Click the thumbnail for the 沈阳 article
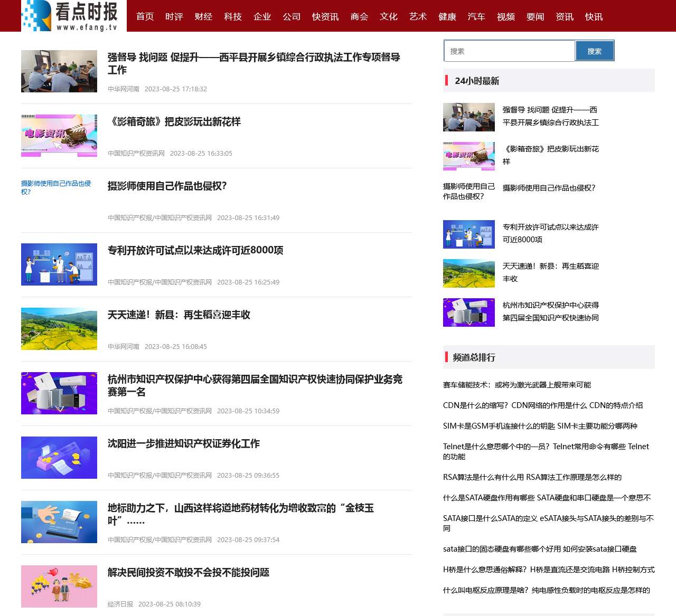The height and width of the screenshot is (616, 676). pos(59,458)
